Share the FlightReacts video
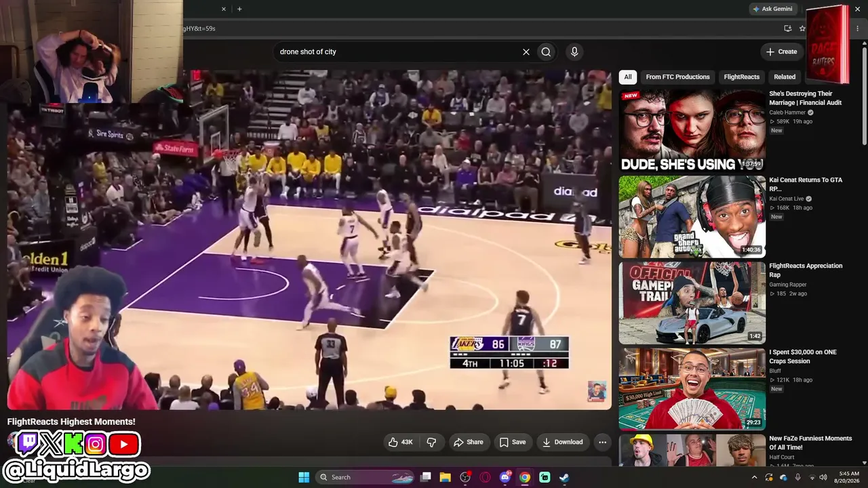The image size is (868, 488). (468, 442)
